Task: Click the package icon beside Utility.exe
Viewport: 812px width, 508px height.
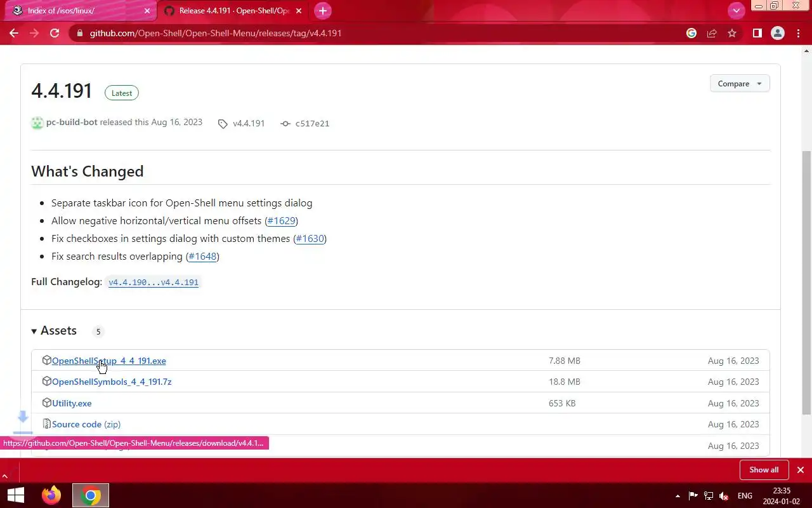Action: click(x=47, y=403)
